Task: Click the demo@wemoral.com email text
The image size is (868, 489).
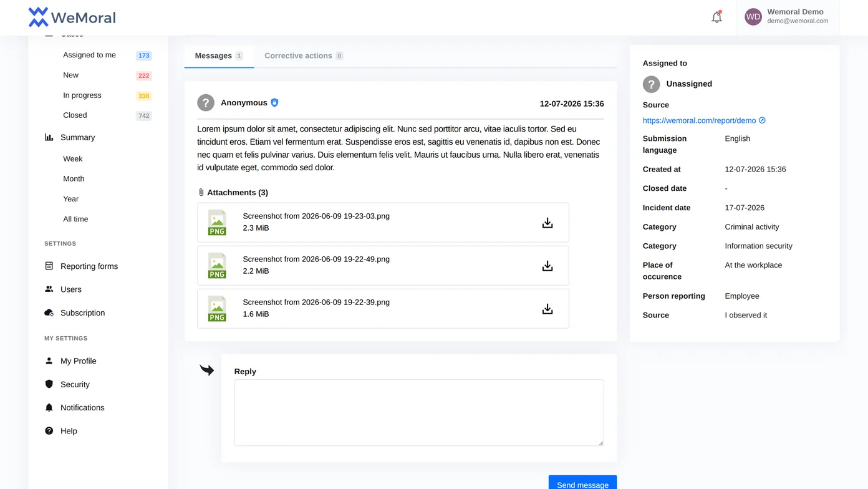Action: [x=798, y=21]
